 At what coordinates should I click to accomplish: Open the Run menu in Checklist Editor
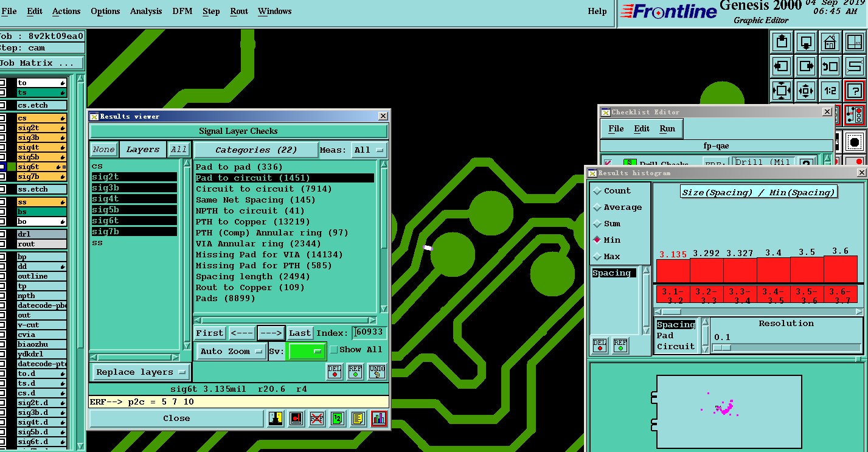[667, 128]
